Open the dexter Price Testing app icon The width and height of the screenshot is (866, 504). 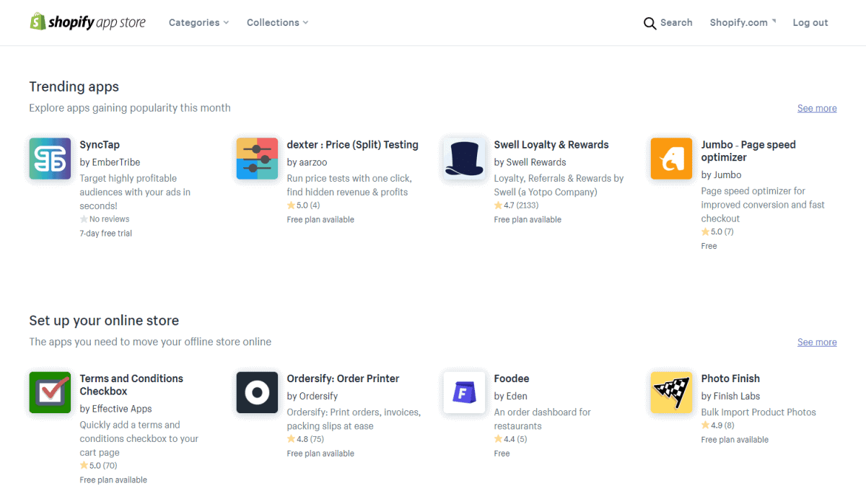click(x=257, y=159)
